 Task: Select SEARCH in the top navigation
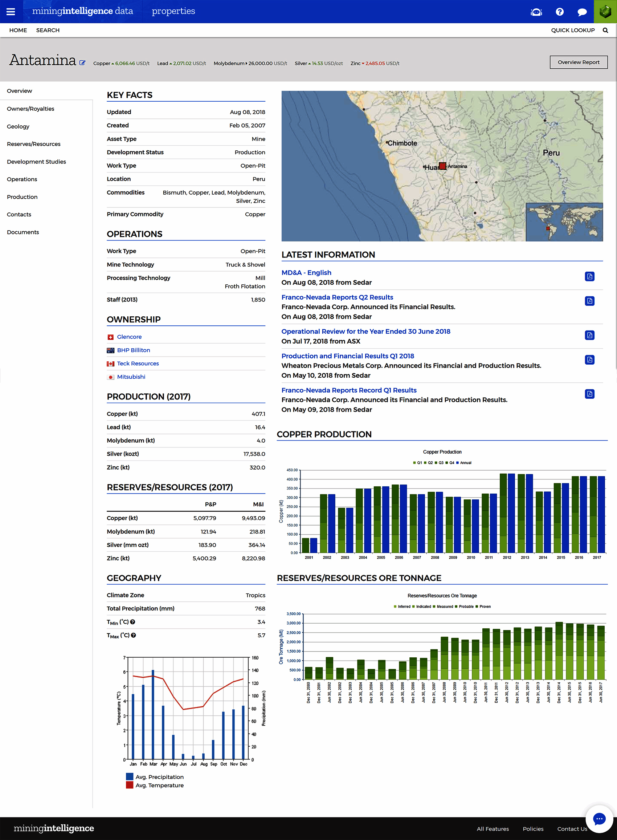[x=48, y=30]
